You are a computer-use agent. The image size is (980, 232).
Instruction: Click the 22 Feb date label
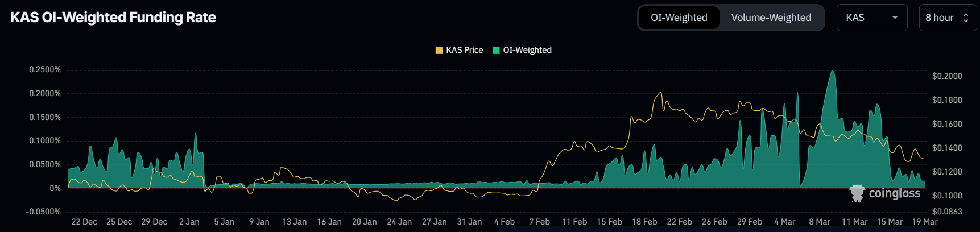[680, 222]
